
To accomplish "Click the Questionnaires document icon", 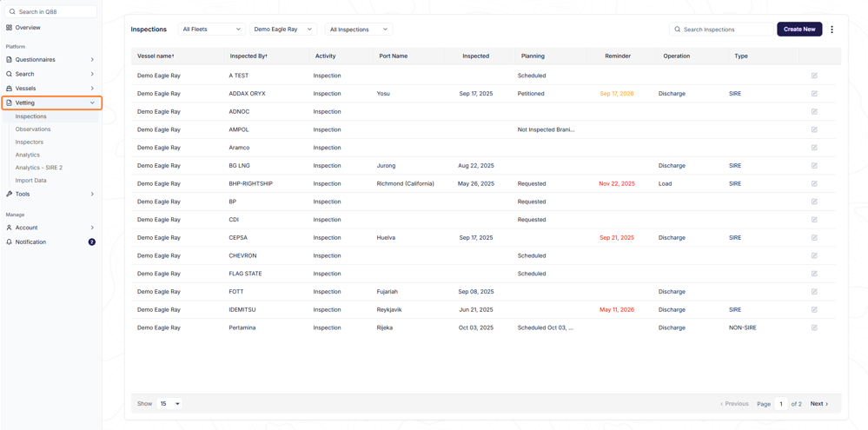I will [x=9, y=59].
